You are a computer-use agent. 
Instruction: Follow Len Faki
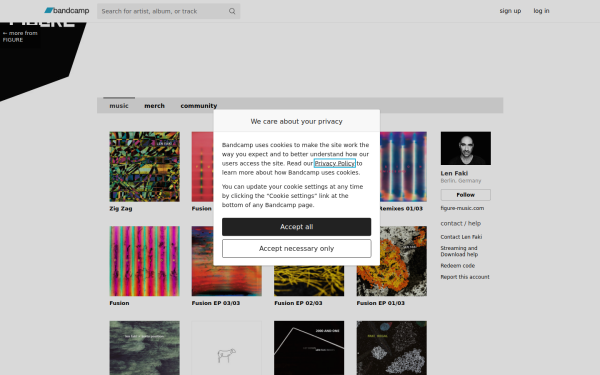[466, 195]
